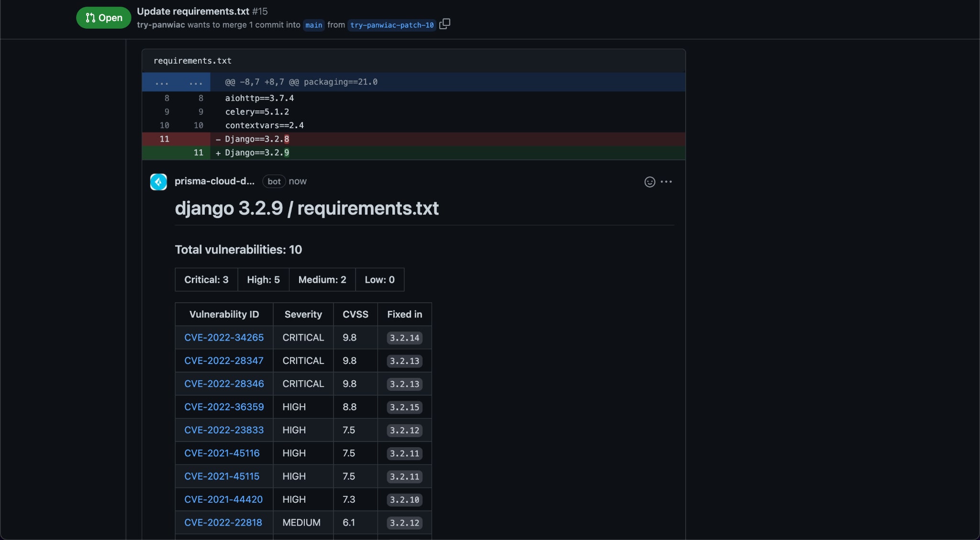Click old line number 11 in the diff
The height and width of the screenshot is (540, 980).
point(164,139)
